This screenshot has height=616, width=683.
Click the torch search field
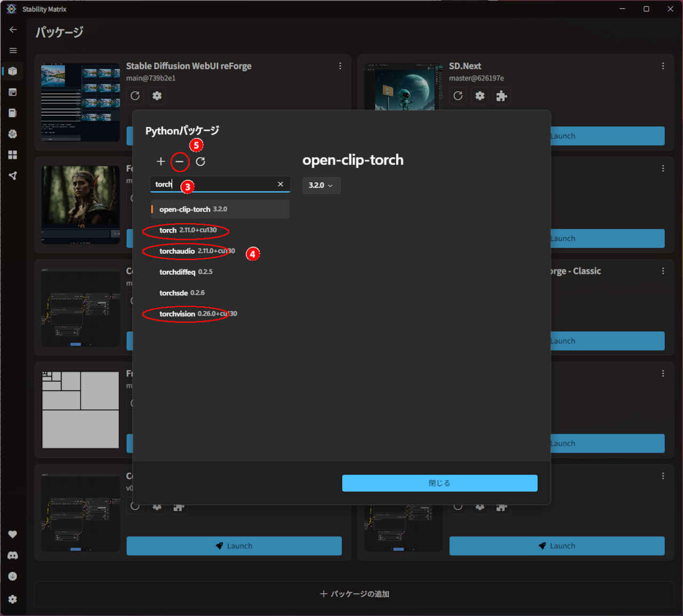tap(220, 184)
